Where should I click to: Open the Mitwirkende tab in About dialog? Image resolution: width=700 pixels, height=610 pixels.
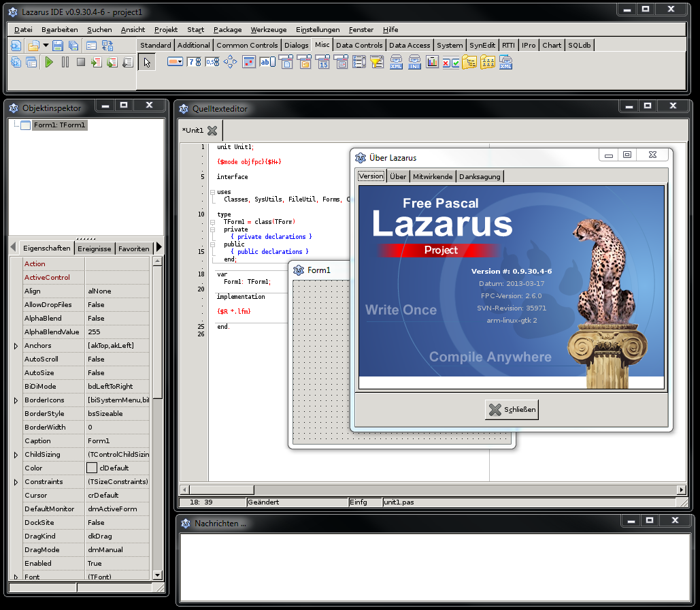tap(433, 176)
